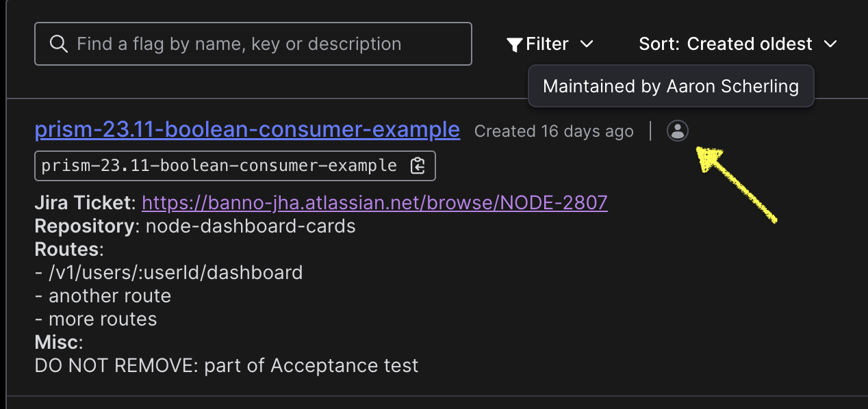Open the Sort chevron arrow
Image resolution: width=868 pixels, height=409 pixels.
point(830,44)
